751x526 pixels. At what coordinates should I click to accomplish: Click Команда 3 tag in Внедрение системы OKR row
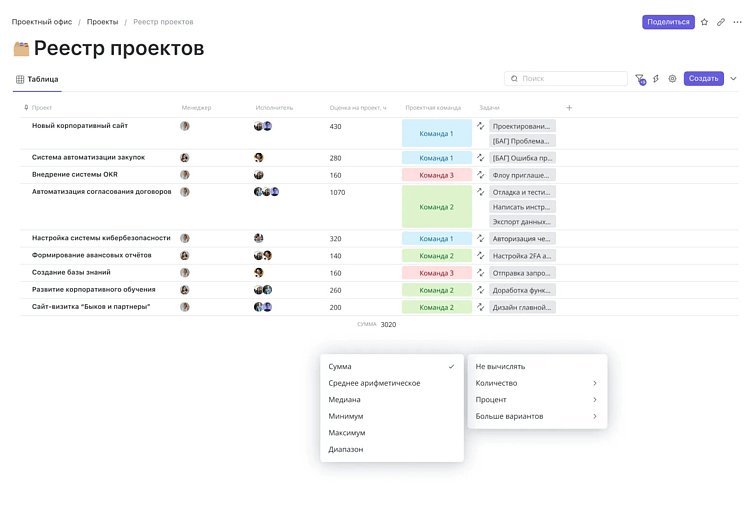click(x=436, y=175)
